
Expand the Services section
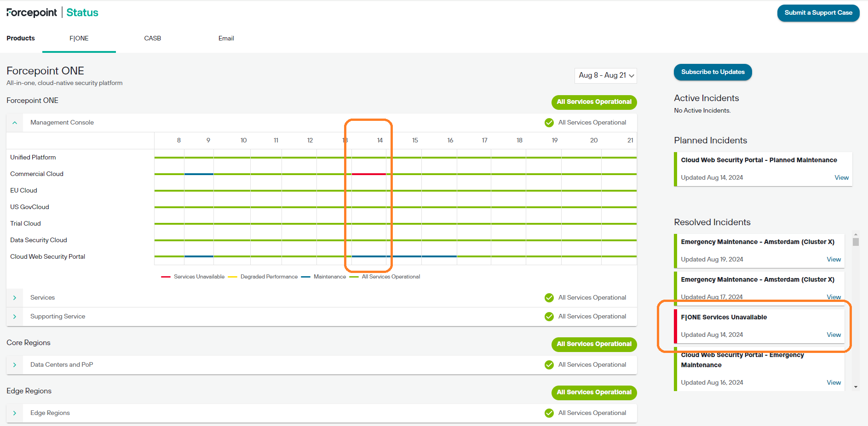(x=14, y=297)
